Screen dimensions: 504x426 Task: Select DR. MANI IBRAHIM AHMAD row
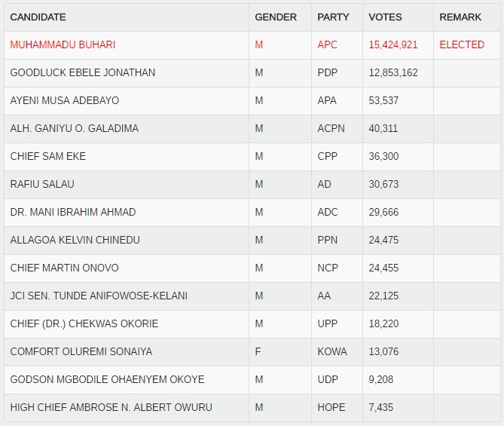(252, 213)
